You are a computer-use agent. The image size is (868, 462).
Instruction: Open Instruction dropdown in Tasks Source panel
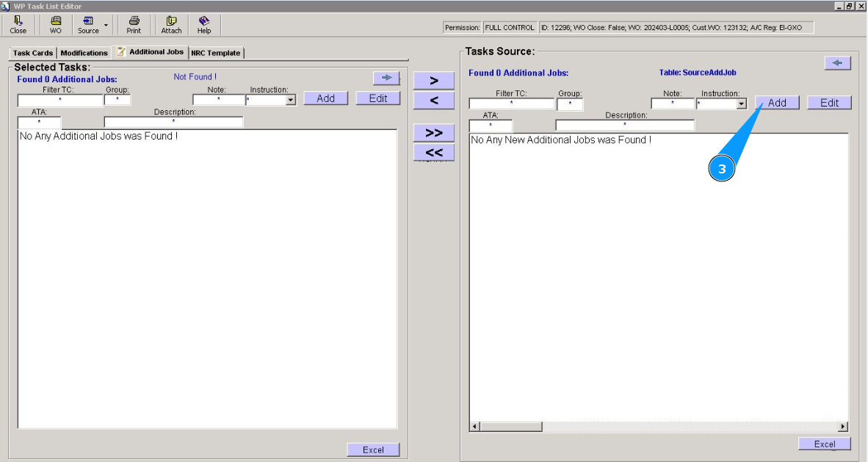click(x=742, y=104)
